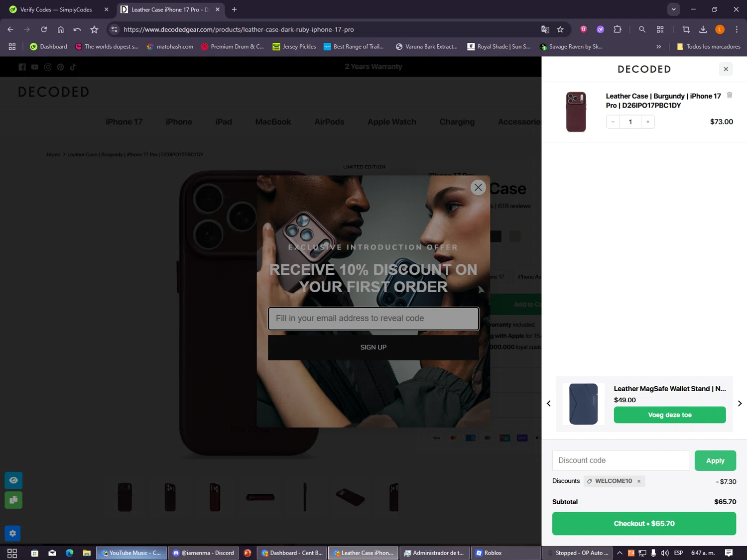Open iPad navigation menu
The width and height of the screenshot is (747, 560).
click(224, 122)
